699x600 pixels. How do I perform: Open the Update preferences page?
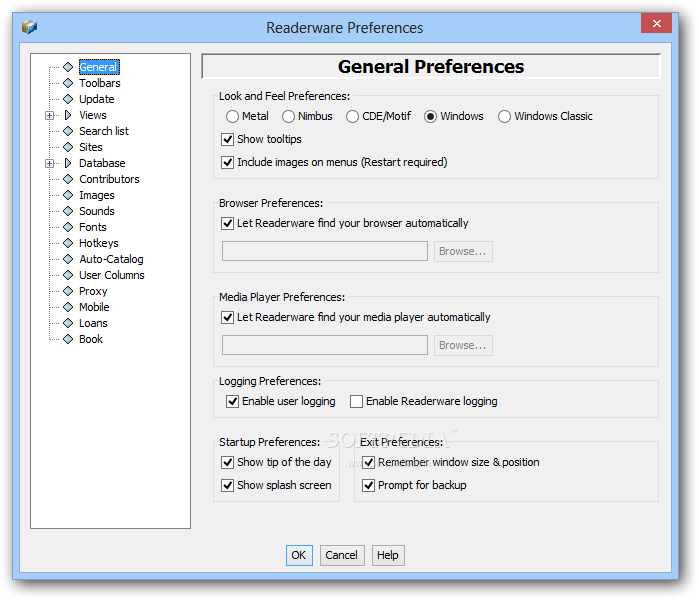(x=97, y=99)
